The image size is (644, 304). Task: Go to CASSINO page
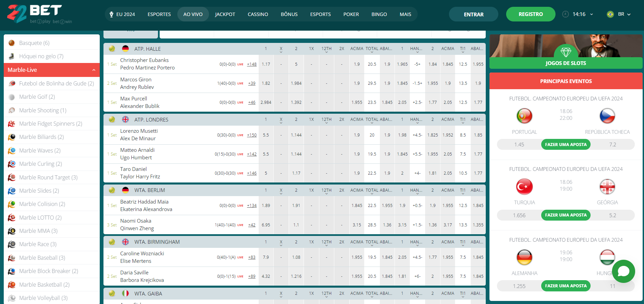pos(258,14)
